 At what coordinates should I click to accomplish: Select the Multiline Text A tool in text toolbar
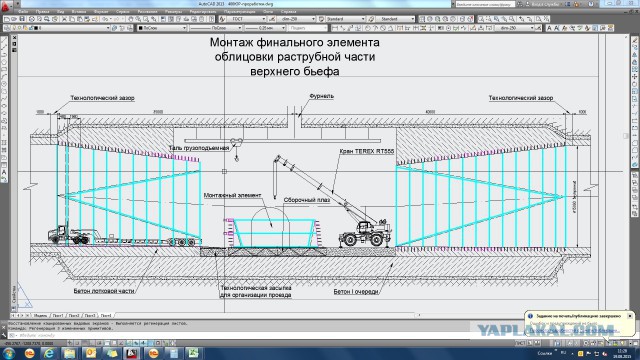549,28
